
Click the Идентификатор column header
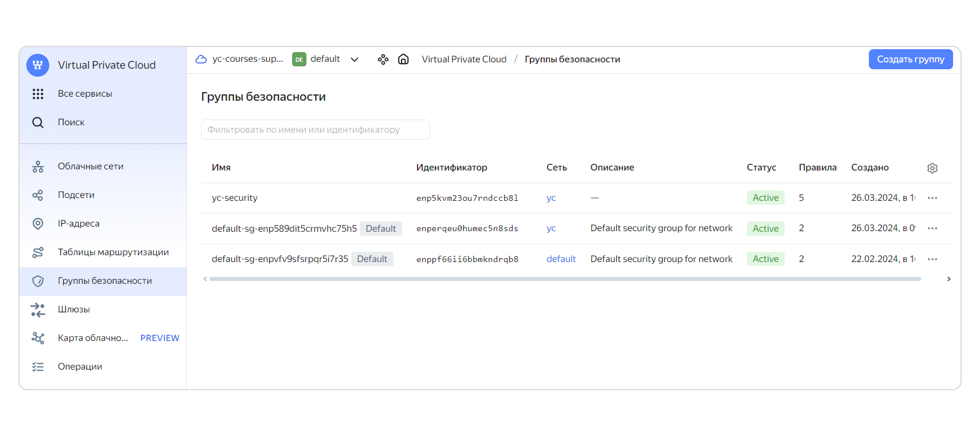pyautogui.click(x=452, y=168)
